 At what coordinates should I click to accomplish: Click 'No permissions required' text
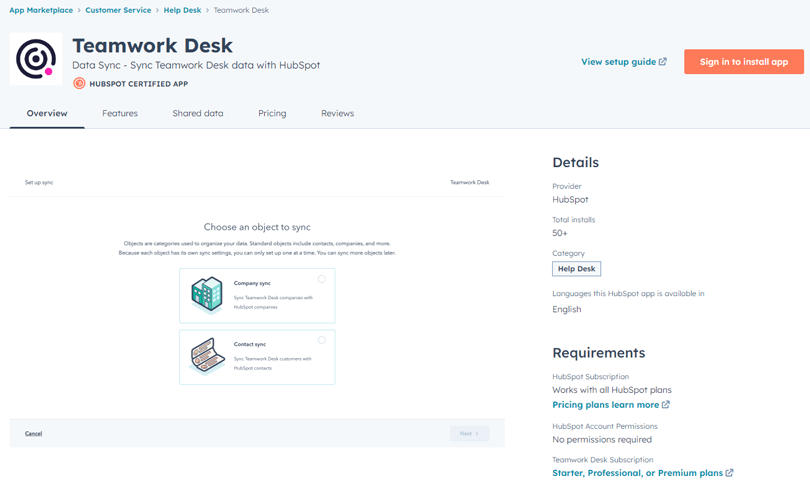(x=602, y=440)
